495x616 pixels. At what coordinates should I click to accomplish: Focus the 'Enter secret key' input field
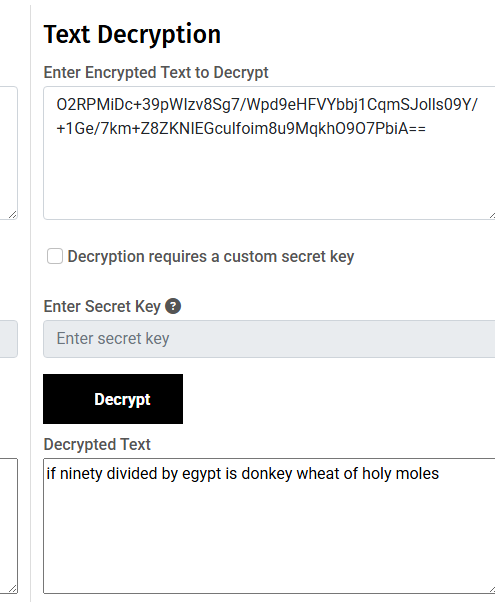tap(269, 339)
